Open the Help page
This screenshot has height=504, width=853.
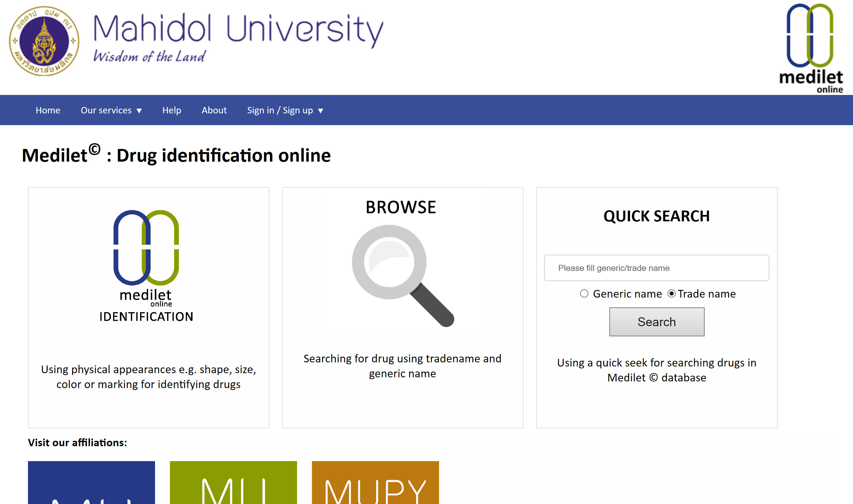[172, 111]
